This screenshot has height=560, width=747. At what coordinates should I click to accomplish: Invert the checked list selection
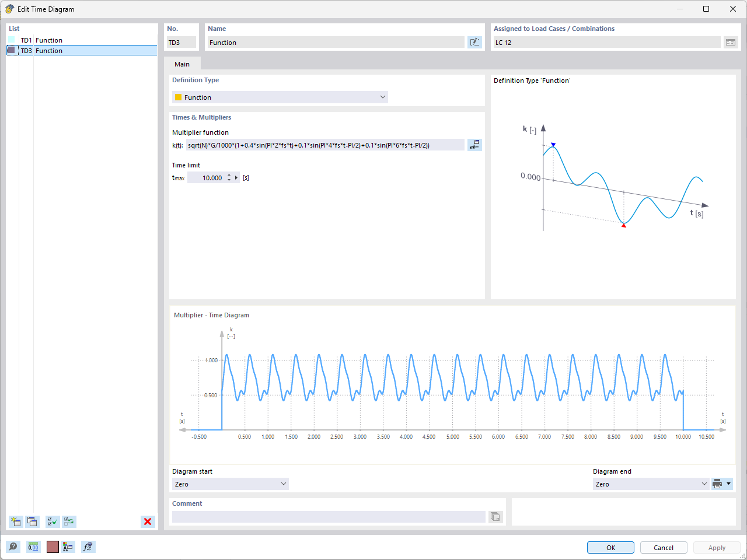pyautogui.click(x=68, y=521)
